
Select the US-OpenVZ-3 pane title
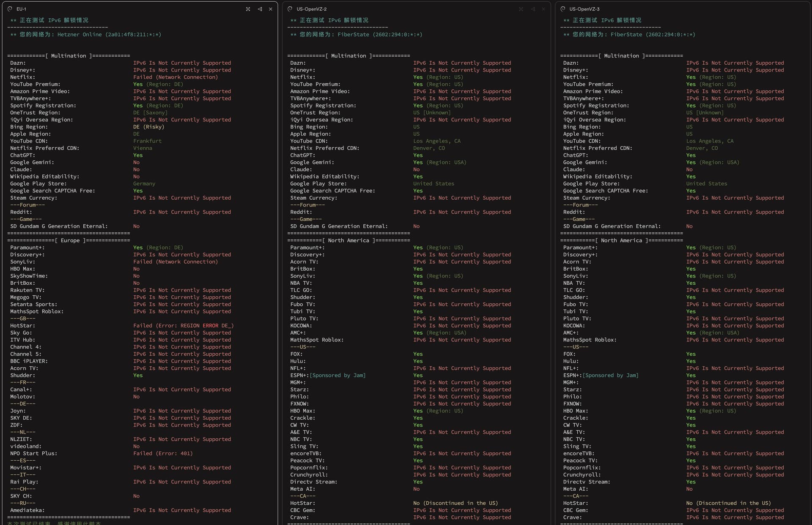click(x=584, y=9)
